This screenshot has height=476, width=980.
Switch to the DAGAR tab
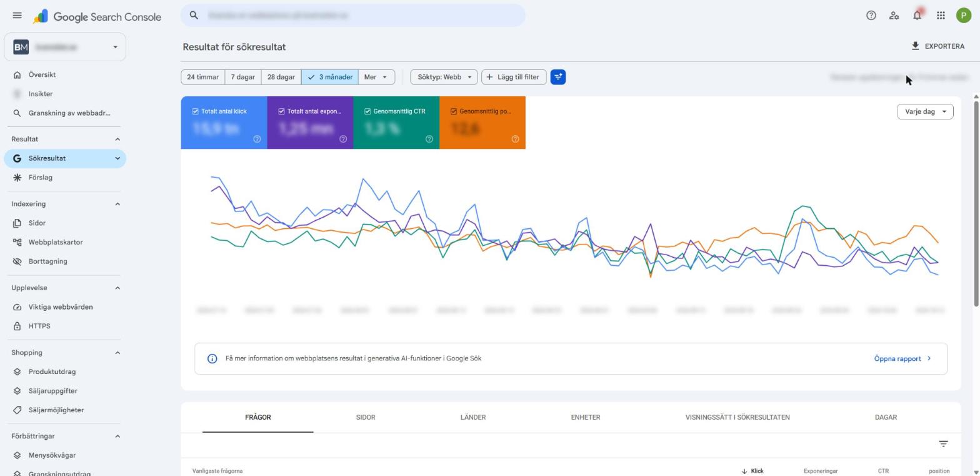coord(886,417)
